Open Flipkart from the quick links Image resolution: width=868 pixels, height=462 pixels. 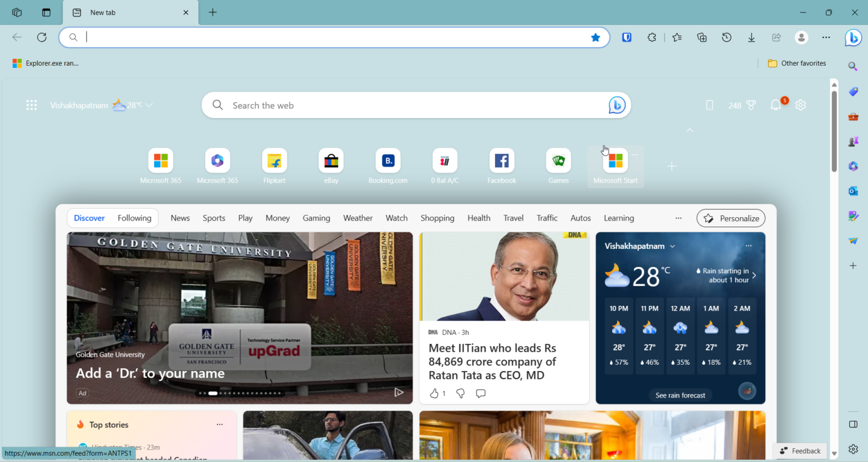click(274, 160)
